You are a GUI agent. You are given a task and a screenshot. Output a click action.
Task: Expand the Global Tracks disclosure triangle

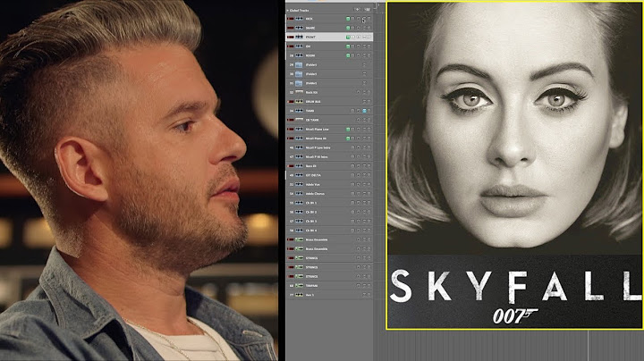(287, 10)
